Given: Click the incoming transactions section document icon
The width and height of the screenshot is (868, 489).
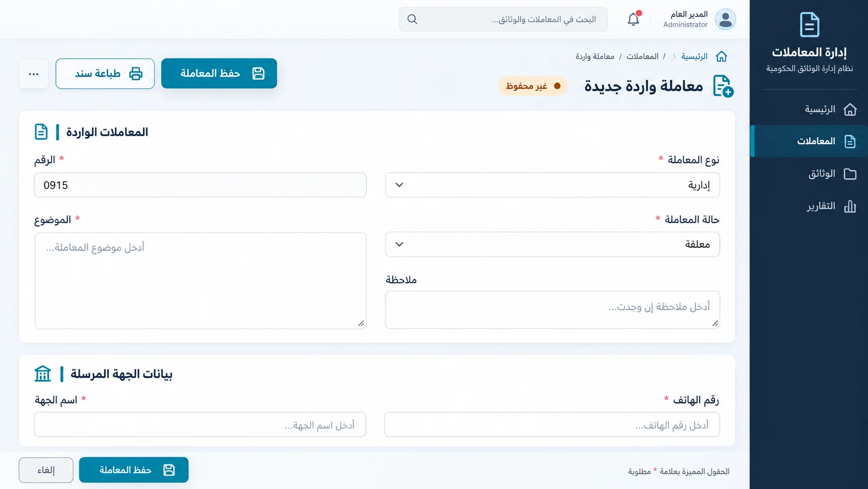Looking at the screenshot, I should coord(41,132).
